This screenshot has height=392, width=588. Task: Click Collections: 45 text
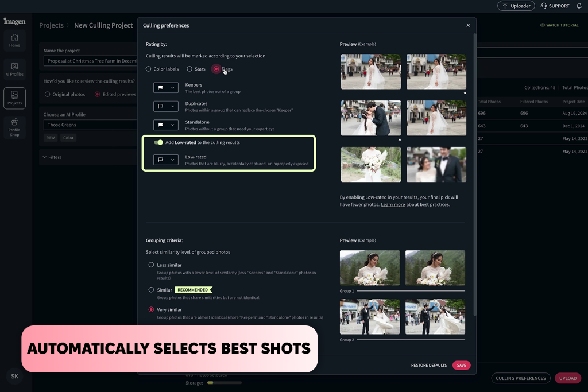point(540,87)
